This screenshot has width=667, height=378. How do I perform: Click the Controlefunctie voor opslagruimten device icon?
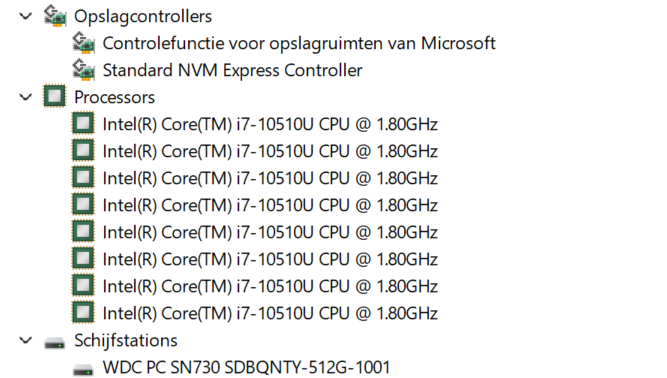coord(83,43)
